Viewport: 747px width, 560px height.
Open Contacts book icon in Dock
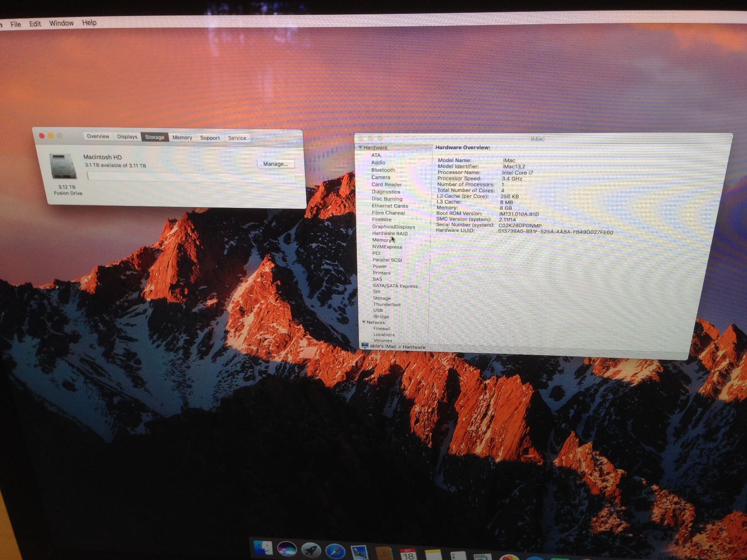pos(384,553)
